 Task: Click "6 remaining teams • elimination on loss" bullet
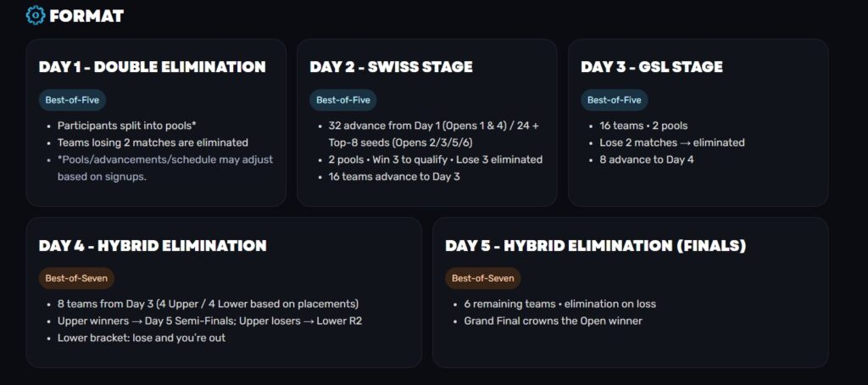pyautogui.click(x=559, y=304)
